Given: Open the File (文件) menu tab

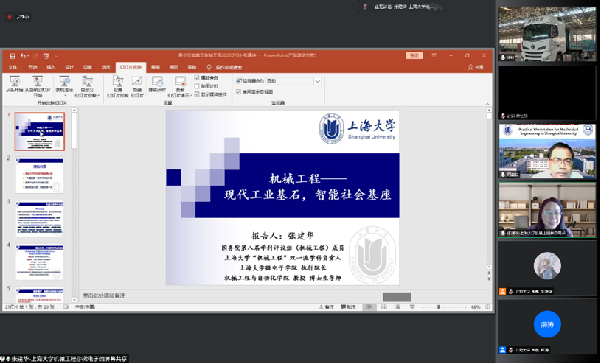Looking at the screenshot, I should (x=13, y=67).
